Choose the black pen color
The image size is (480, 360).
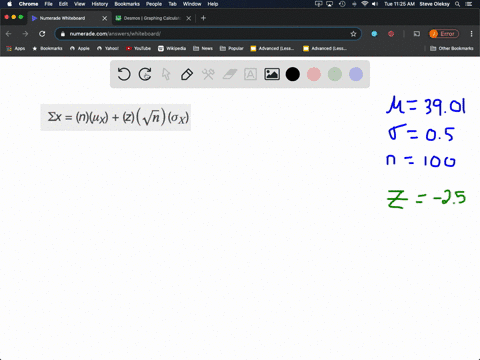(293, 74)
